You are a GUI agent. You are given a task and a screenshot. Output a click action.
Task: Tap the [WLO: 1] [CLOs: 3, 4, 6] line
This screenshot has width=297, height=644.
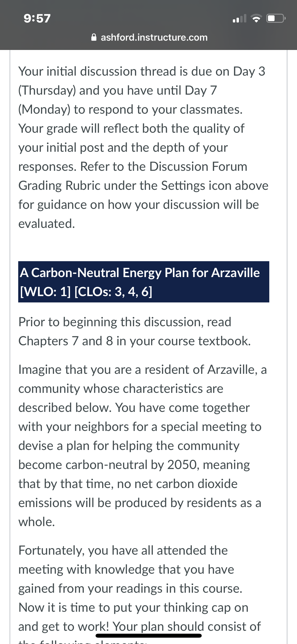pos(86,292)
